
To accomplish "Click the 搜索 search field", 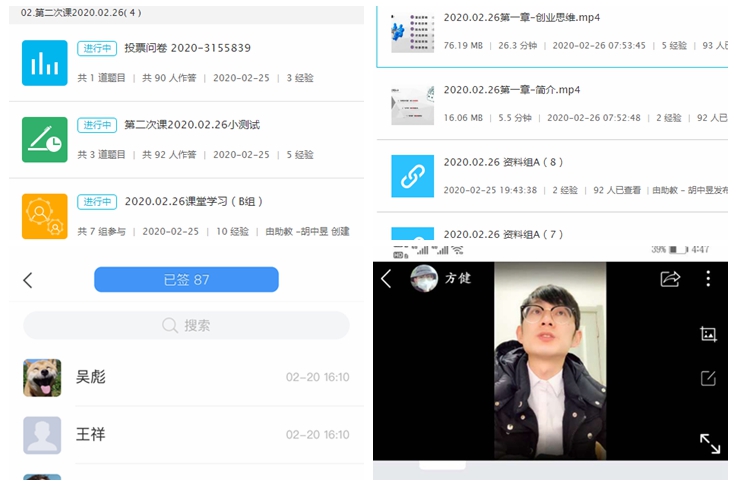I will click(186, 325).
